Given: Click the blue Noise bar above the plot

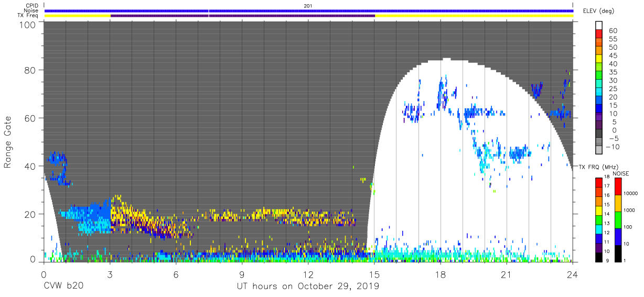Looking at the screenshot, I should 308,10.
